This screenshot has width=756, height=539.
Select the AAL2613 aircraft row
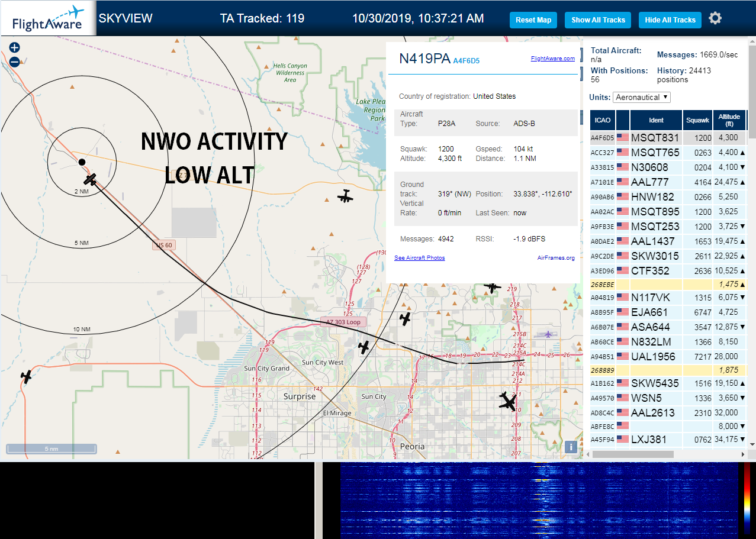(x=669, y=413)
